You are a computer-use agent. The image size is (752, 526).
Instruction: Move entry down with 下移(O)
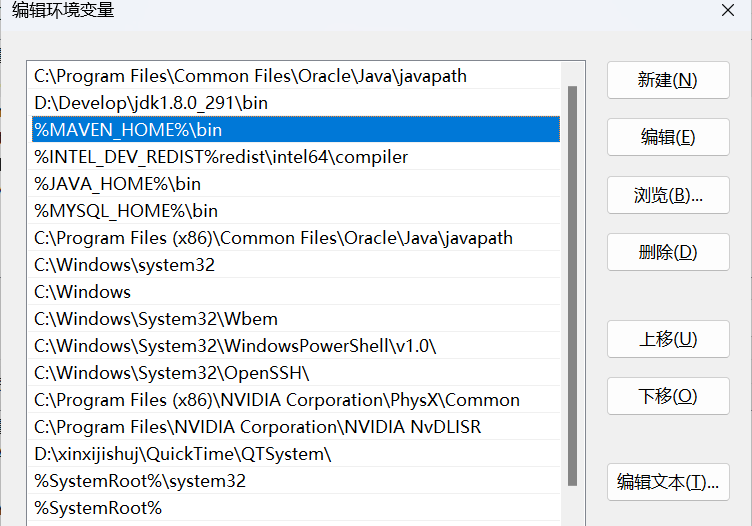coord(667,396)
